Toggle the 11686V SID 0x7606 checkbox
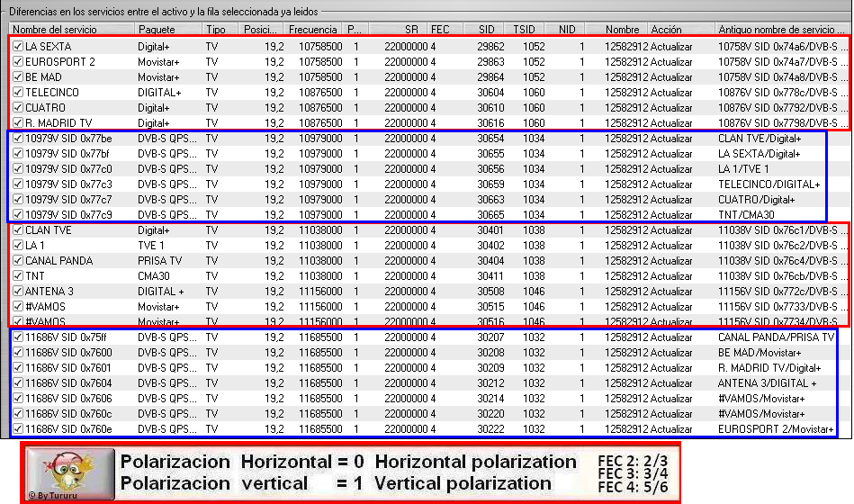 pos(18,399)
